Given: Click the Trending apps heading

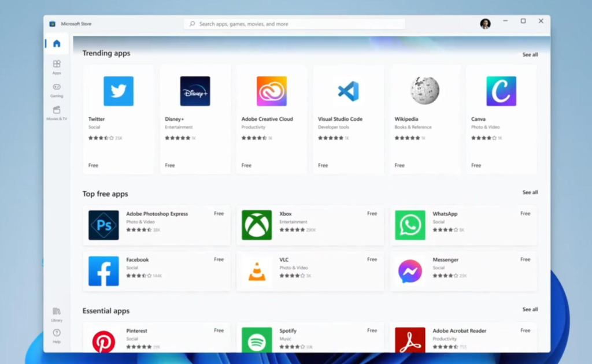Looking at the screenshot, I should pyautogui.click(x=106, y=53).
